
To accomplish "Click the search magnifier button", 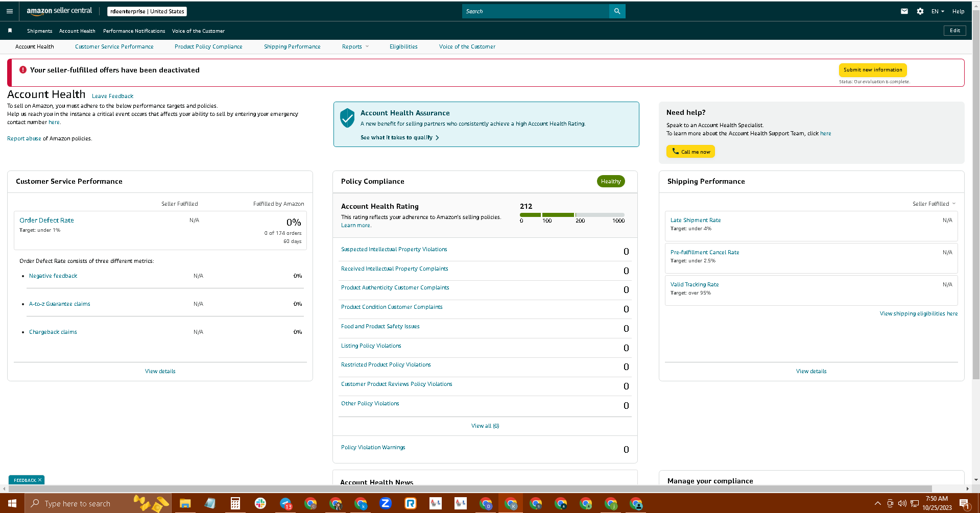I will 617,11.
